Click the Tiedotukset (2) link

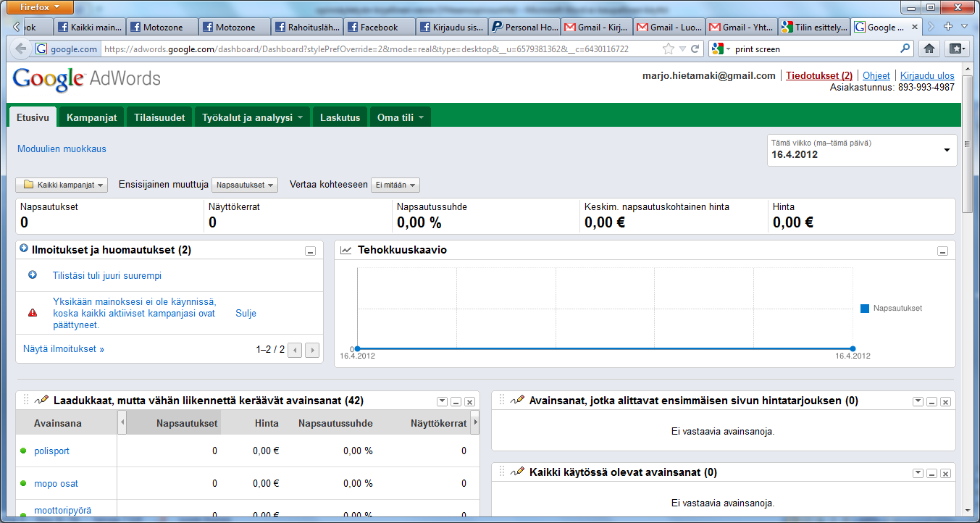pyautogui.click(x=819, y=75)
